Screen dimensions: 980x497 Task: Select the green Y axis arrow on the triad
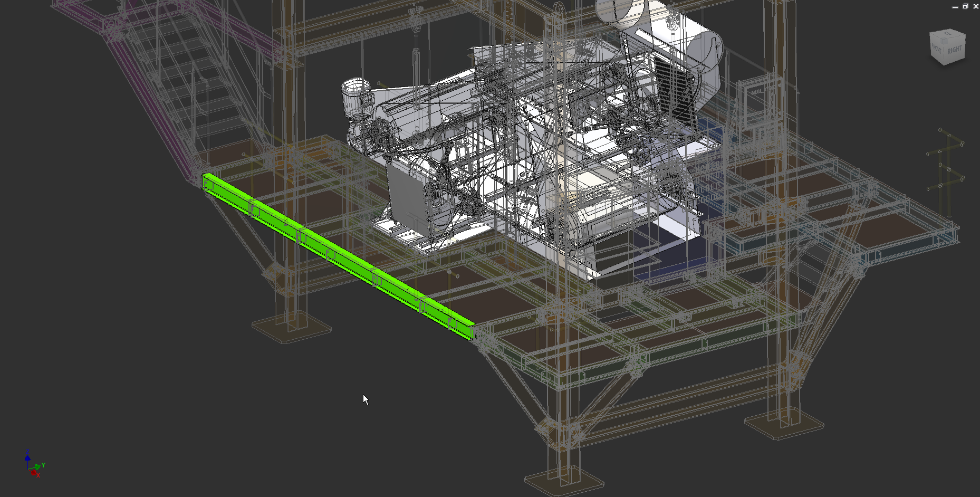[x=37, y=466]
